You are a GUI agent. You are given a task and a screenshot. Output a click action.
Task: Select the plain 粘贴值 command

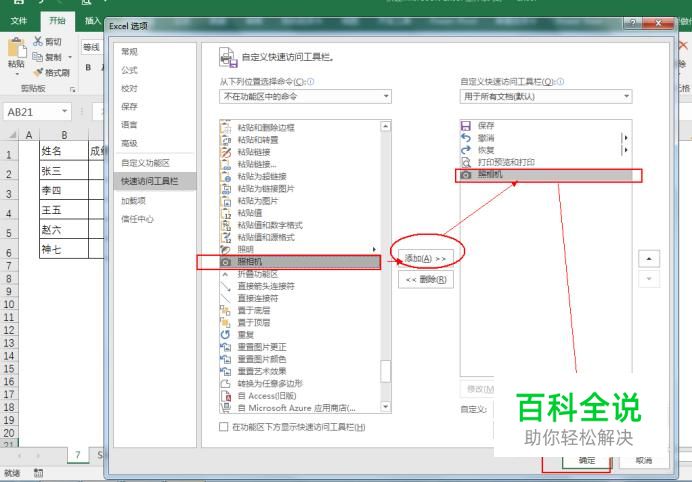point(300,213)
